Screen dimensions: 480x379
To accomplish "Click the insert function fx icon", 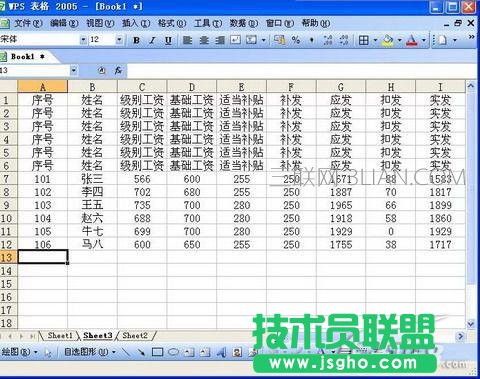I will point(118,70).
